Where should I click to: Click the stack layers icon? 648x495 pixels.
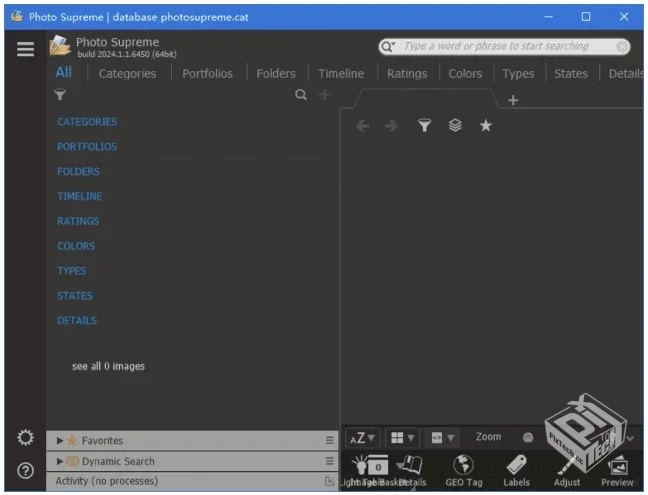pyautogui.click(x=455, y=126)
